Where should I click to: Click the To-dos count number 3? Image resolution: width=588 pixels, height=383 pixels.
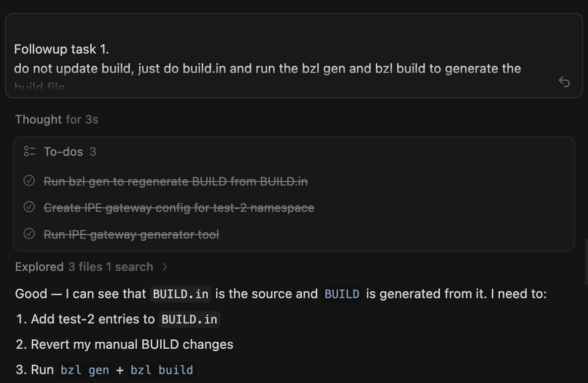click(93, 152)
